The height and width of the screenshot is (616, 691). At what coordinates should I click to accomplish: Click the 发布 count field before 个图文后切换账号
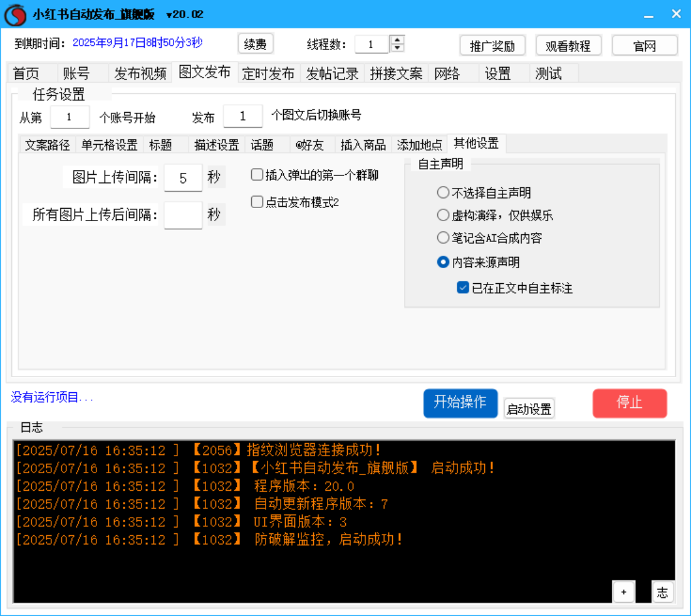243,116
